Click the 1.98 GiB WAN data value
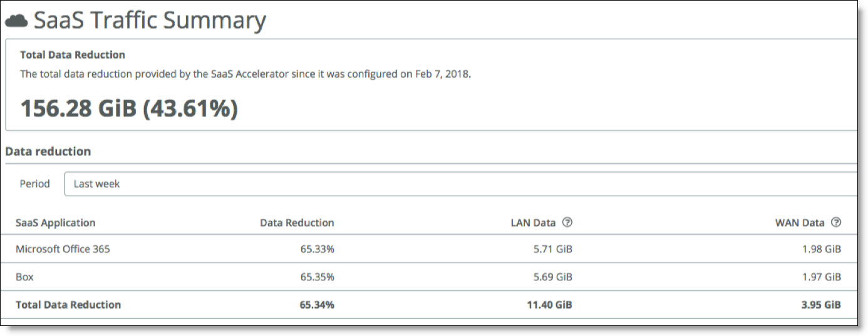Viewport: 868px width, 336px height. pos(821,249)
